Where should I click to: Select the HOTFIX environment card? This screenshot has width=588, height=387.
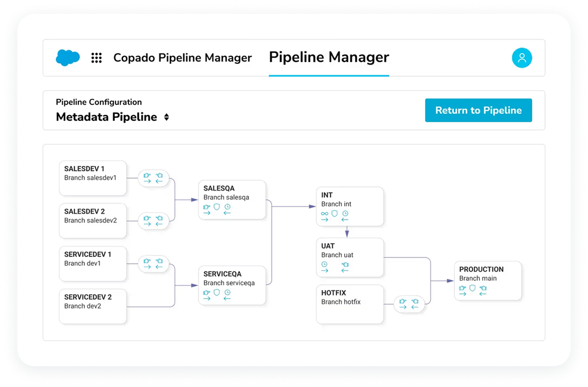tap(350, 304)
